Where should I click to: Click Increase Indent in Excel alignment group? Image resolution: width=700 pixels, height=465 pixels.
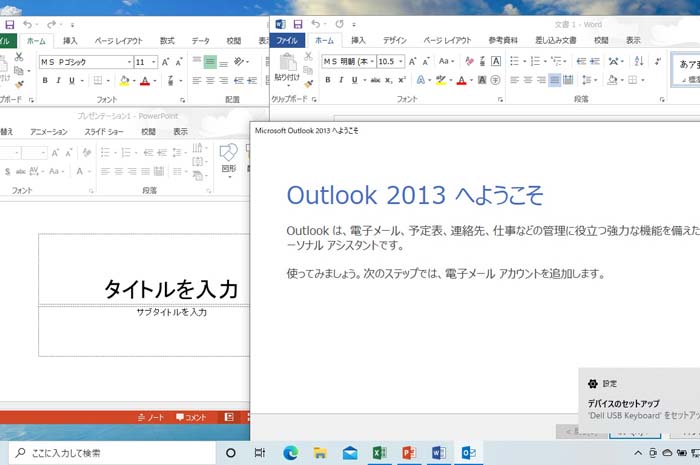pyautogui.click(x=252, y=81)
